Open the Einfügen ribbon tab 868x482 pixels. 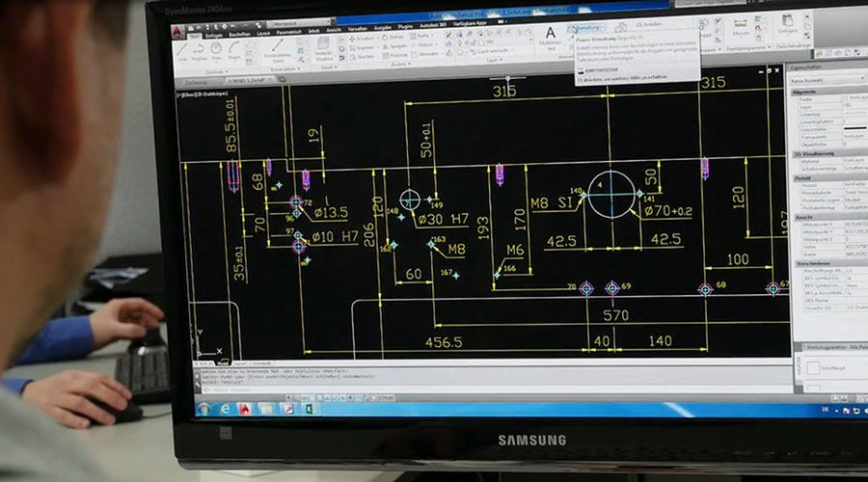[214, 36]
